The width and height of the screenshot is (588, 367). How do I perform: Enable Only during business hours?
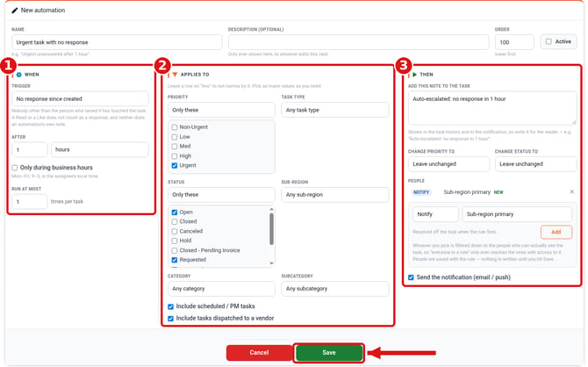(15, 168)
